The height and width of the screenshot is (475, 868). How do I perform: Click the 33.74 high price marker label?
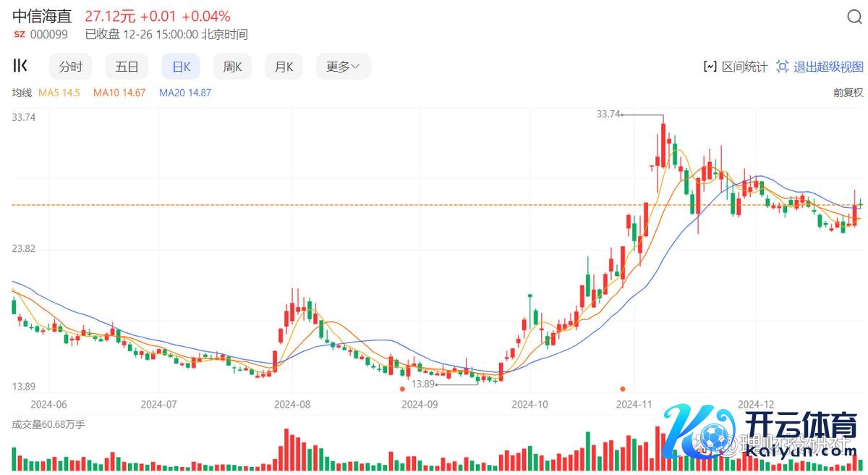click(608, 114)
